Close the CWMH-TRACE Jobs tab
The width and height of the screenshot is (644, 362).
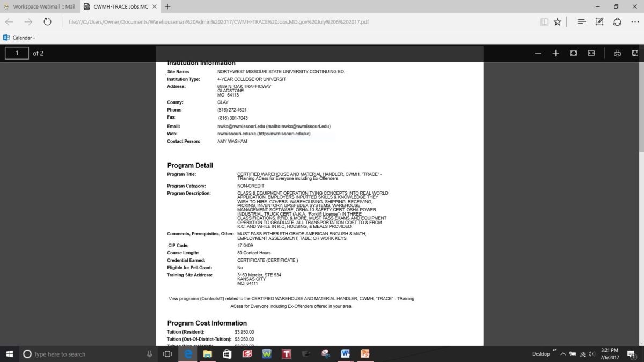tap(153, 6)
